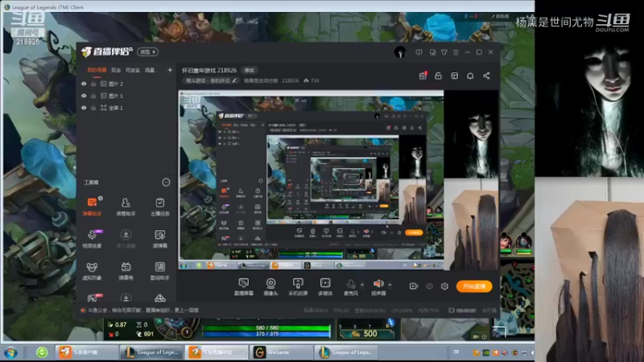Toggle the lock on the 图片 2 source
644x362 pixels.
[x=93, y=84]
